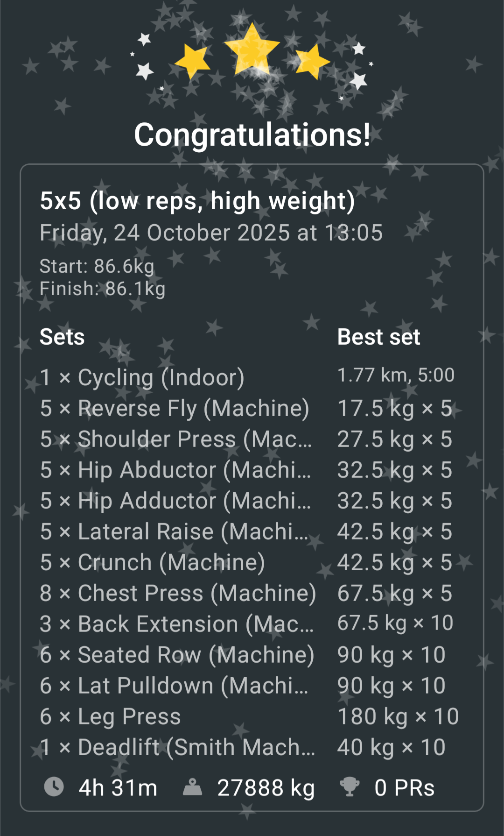The width and height of the screenshot is (504, 836).
Task: Open the Chest Press (Machine) entry
Action: tap(178, 593)
